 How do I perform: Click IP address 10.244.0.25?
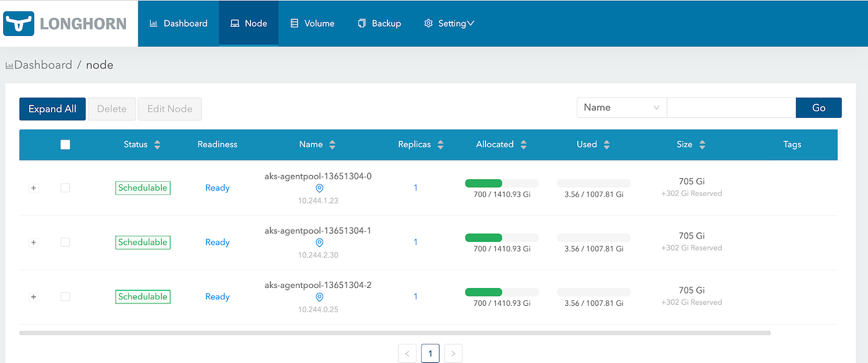pos(318,310)
